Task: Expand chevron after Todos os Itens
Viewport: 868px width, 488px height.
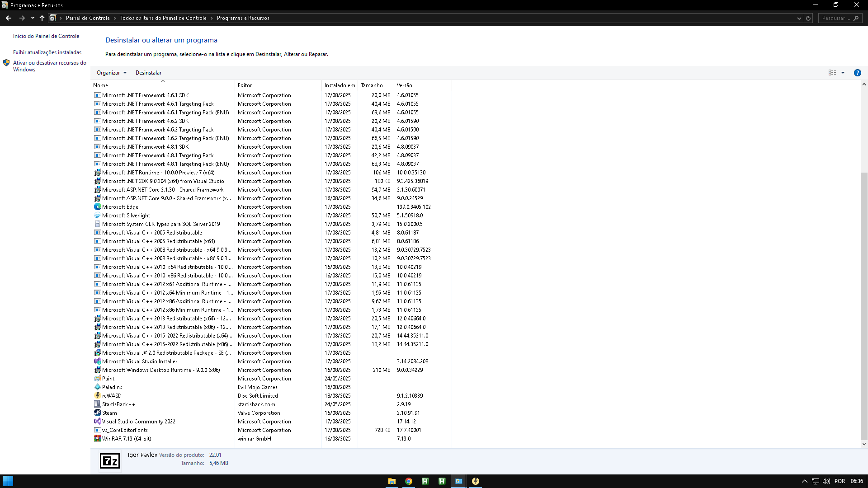Action: pos(212,18)
